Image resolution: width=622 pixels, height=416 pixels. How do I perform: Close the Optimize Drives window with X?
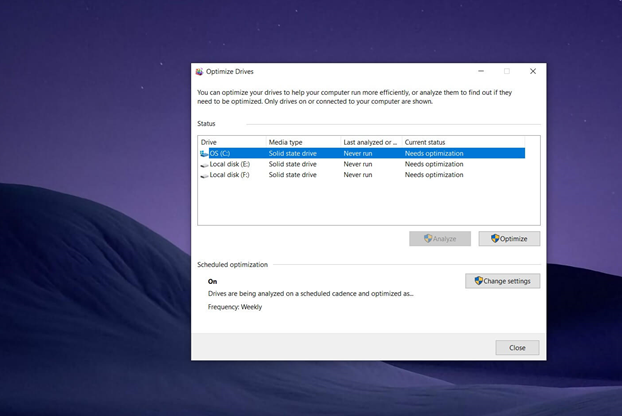click(x=533, y=71)
